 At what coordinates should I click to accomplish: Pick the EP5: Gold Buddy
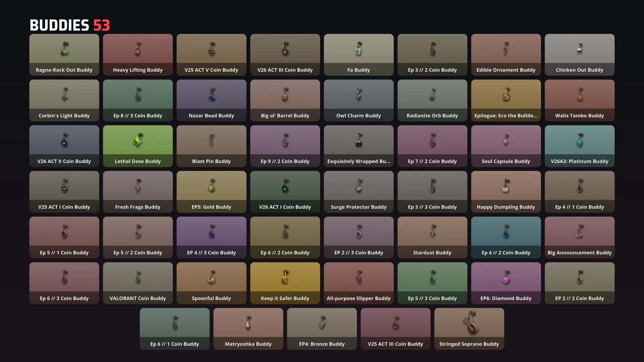(211, 192)
